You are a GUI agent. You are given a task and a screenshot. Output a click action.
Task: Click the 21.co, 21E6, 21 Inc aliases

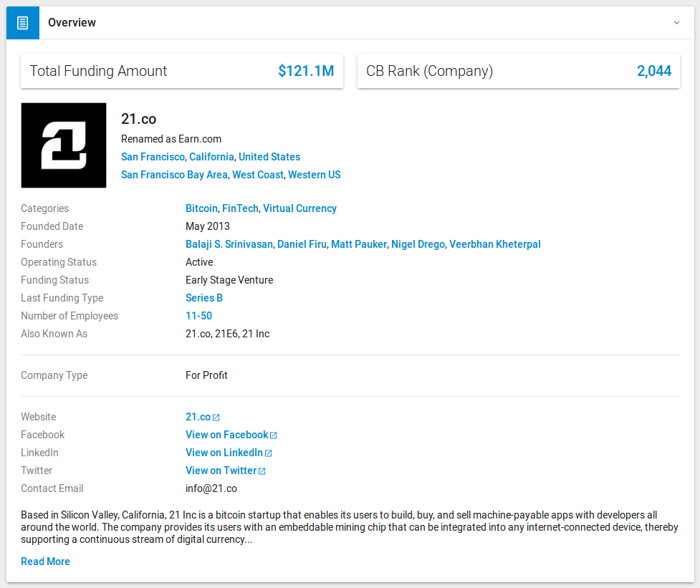[228, 334]
